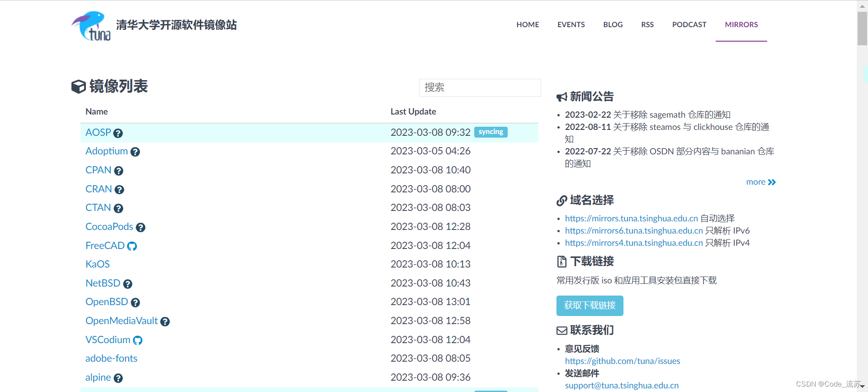This screenshot has height=392, width=868.
Task: Open help icon next to CRAN
Action: [119, 190]
